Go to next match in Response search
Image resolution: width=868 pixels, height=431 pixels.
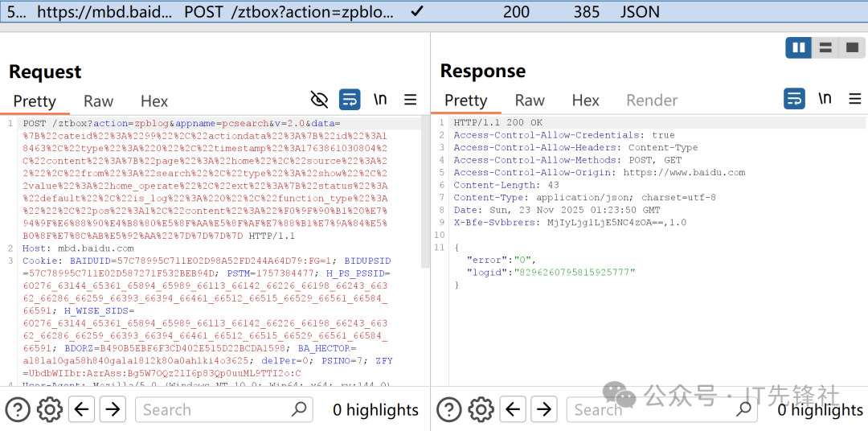[x=543, y=410]
